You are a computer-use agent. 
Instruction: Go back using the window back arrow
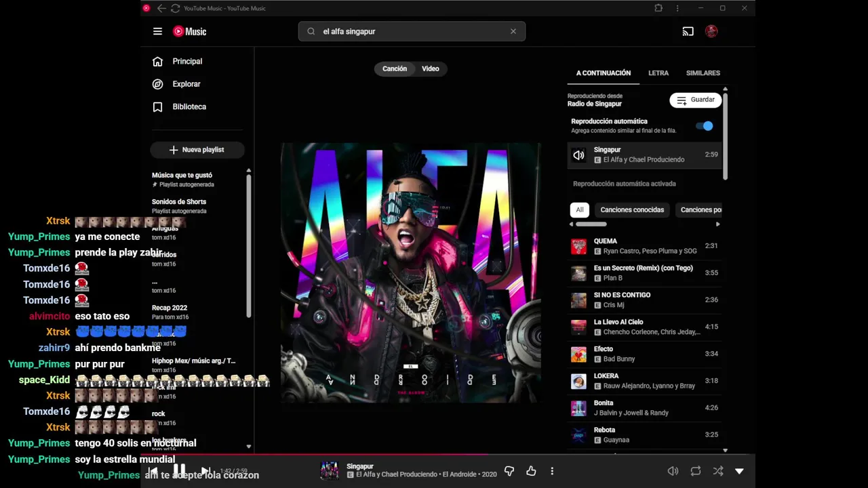[x=161, y=8]
